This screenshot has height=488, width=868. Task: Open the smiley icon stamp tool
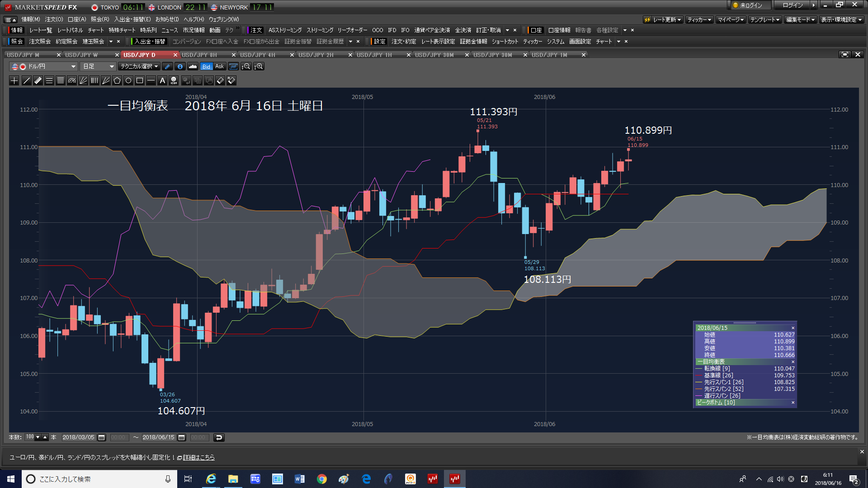(x=174, y=81)
